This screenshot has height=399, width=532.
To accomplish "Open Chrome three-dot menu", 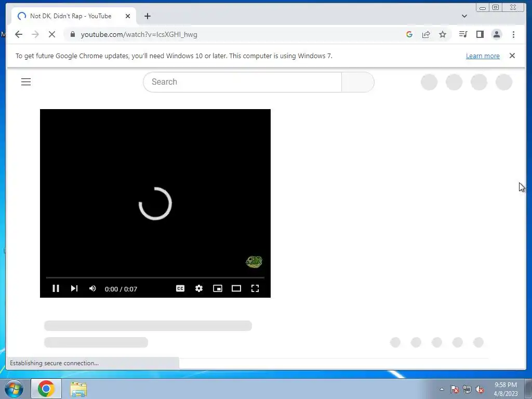I will [x=513, y=34].
